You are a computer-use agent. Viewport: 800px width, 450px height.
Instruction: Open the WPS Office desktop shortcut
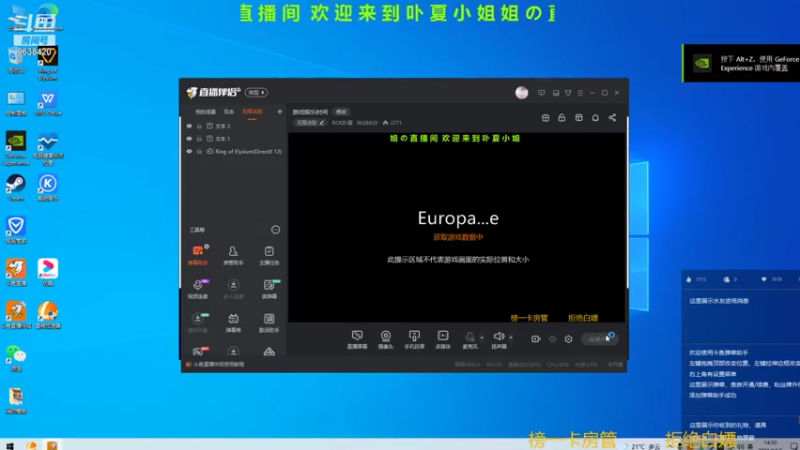[x=48, y=103]
